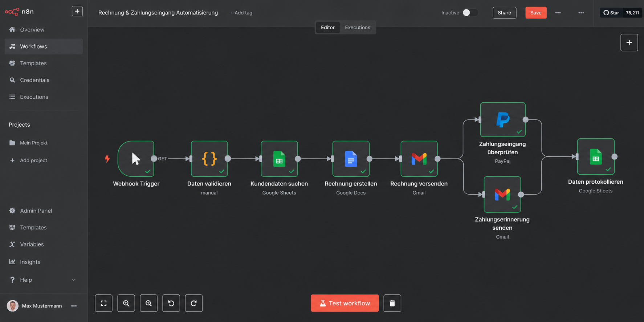The width and height of the screenshot is (644, 322).
Task: Click the Google Docs subtitle text
Action: [351, 193]
